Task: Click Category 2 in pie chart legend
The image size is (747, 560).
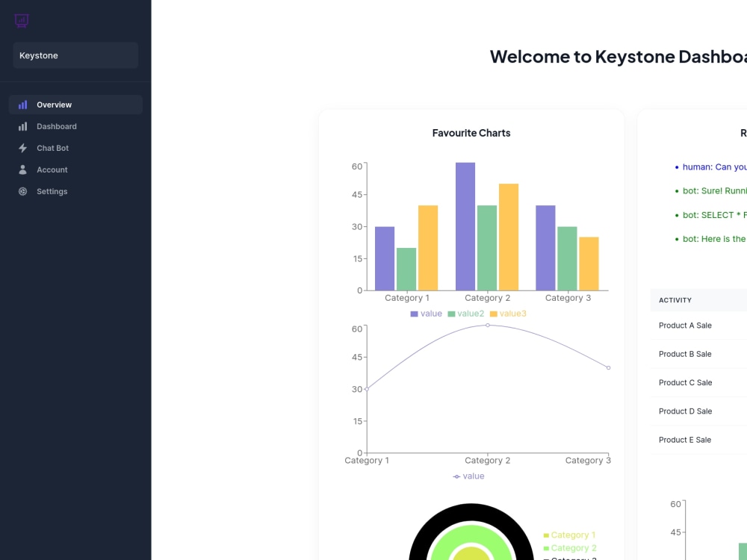Action: (x=570, y=548)
